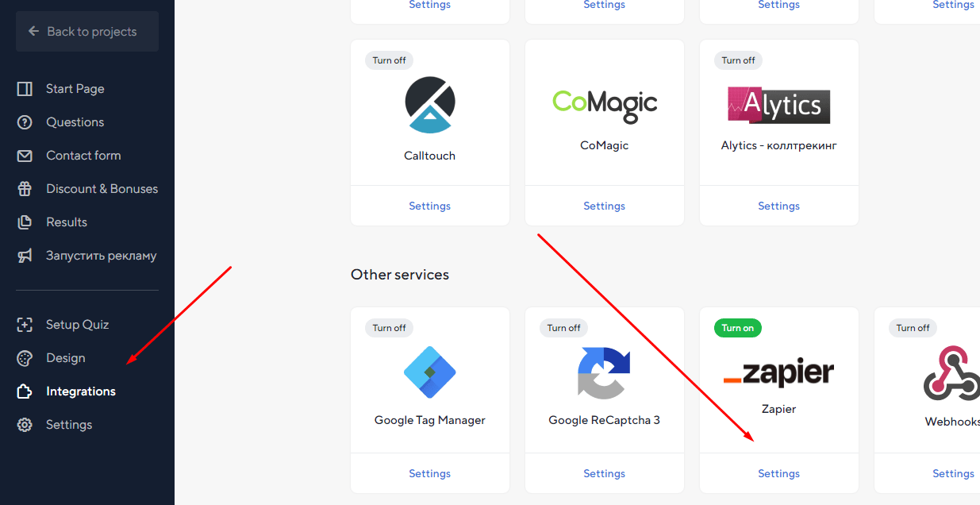
Task: Click the Questions question-mark icon
Action: [25, 122]
